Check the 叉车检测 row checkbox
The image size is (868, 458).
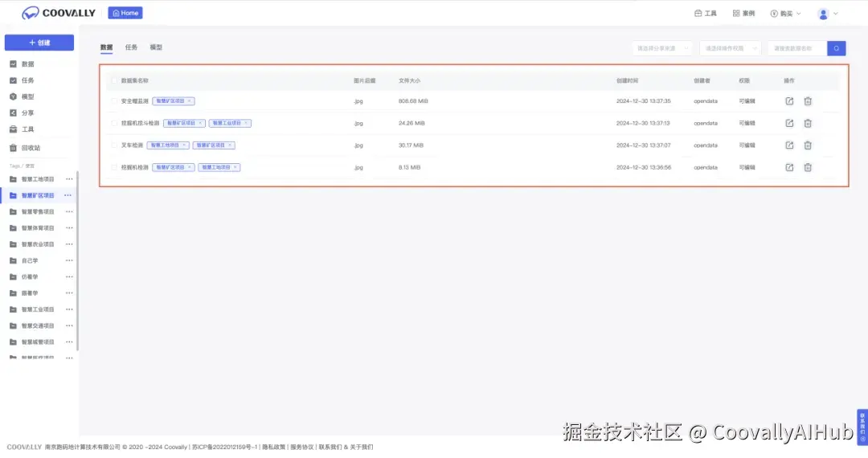click(x=114, y=145)
